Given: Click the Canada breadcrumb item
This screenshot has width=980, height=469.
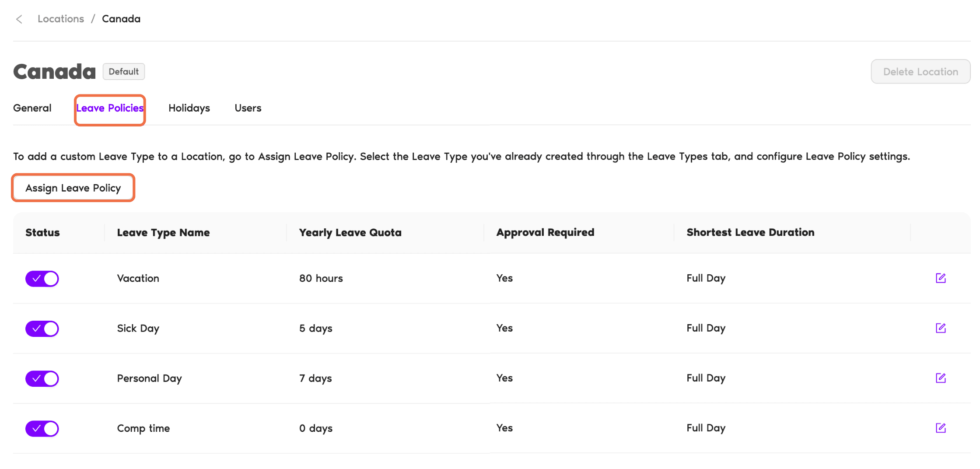Looking at the screenshot, I should tap(121, 19).
